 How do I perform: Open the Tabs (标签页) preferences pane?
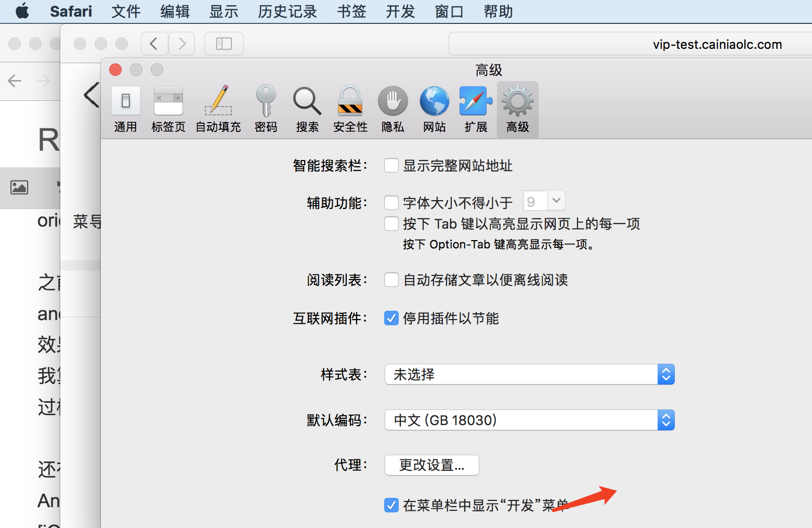tap(168, 110)
